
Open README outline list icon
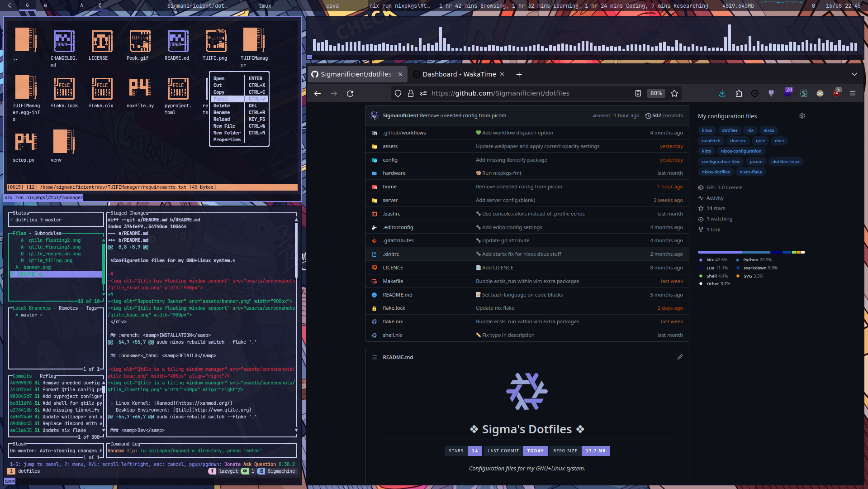[x=374, y=357]
